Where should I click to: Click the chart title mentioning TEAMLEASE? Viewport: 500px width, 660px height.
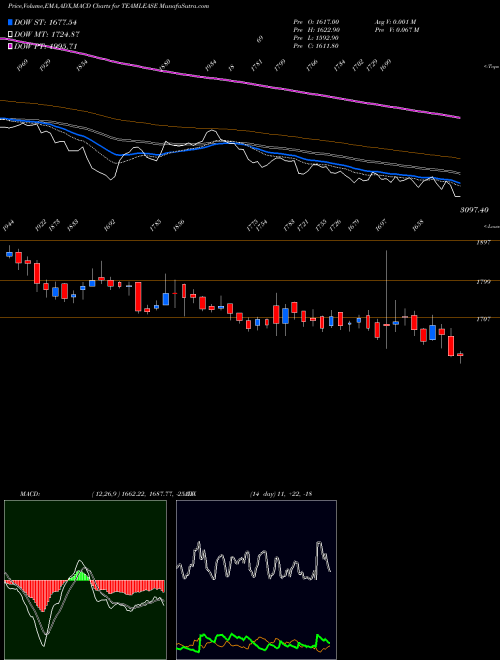109,6
